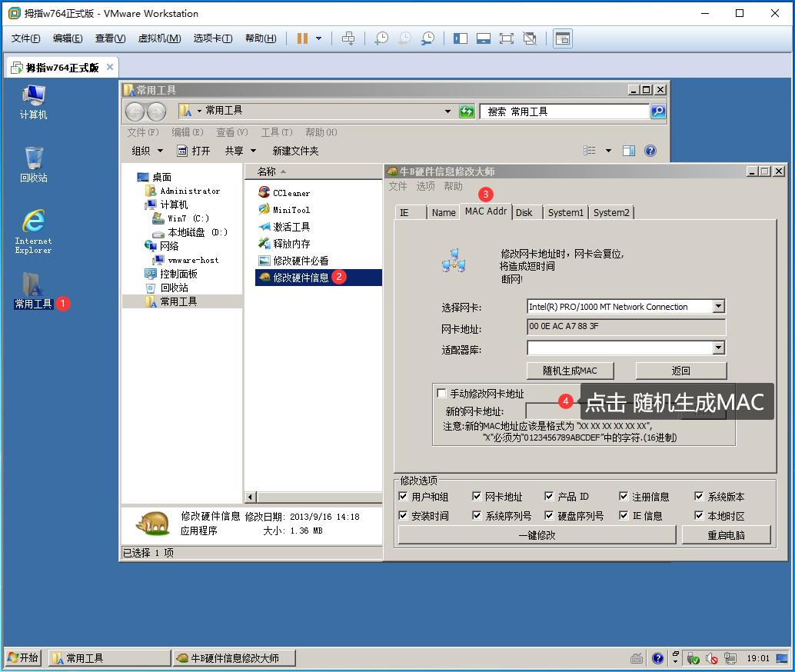Click the Explorer help question mark icon
795x672 pixels.
pos(650,151)
